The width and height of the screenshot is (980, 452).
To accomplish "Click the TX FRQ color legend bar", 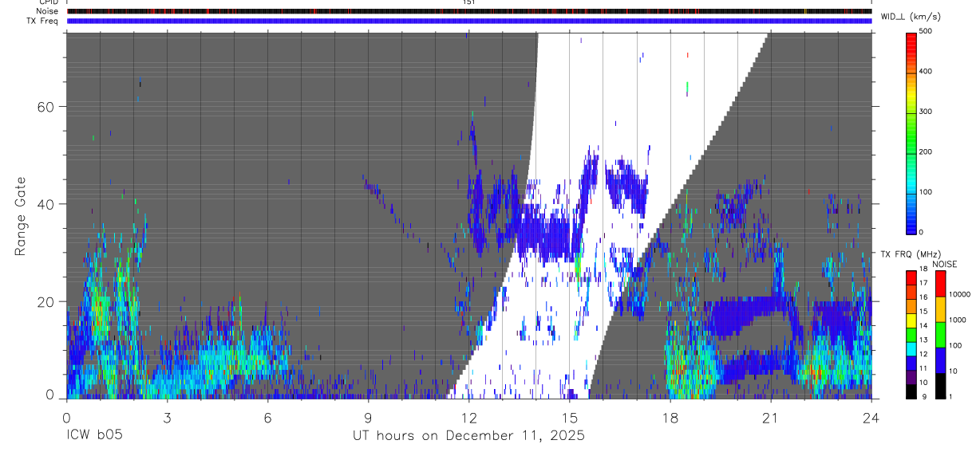I will point(911,335).
